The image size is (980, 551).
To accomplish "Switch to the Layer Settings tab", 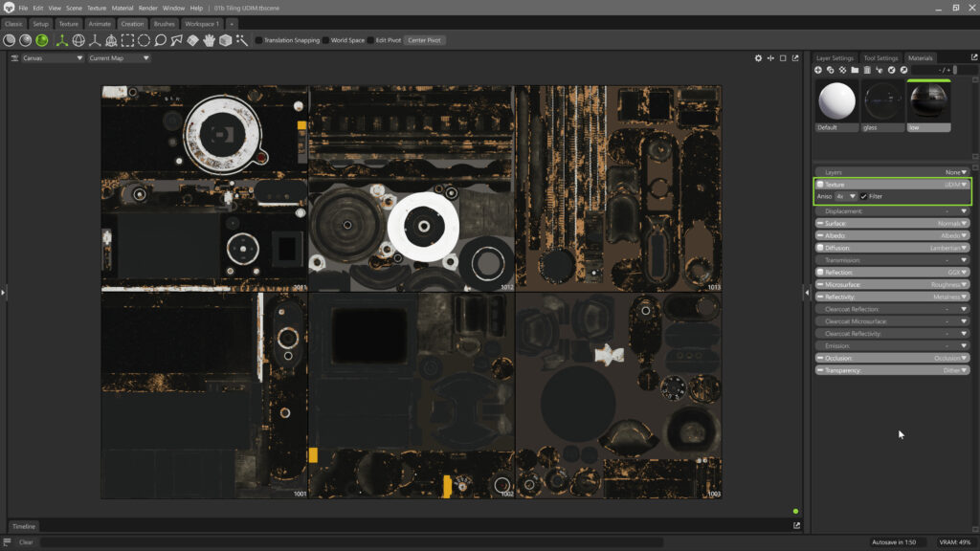I will 835,58.
